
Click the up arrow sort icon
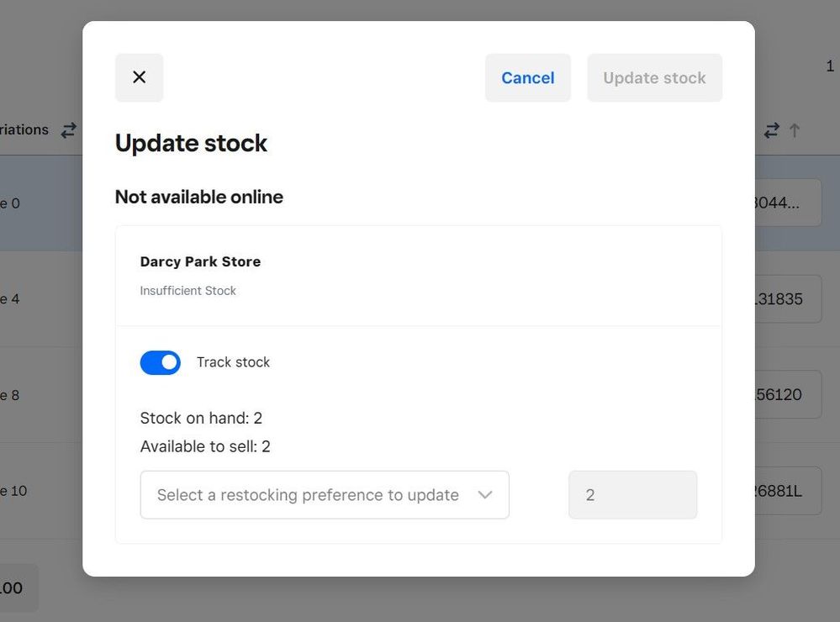(795, 130)
